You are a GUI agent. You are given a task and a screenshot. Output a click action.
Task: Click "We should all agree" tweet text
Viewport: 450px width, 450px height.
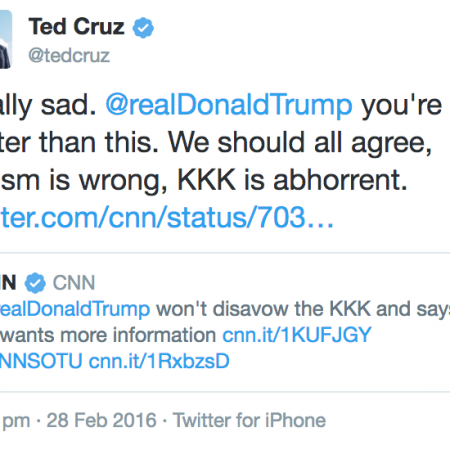[x=300, y=143]
